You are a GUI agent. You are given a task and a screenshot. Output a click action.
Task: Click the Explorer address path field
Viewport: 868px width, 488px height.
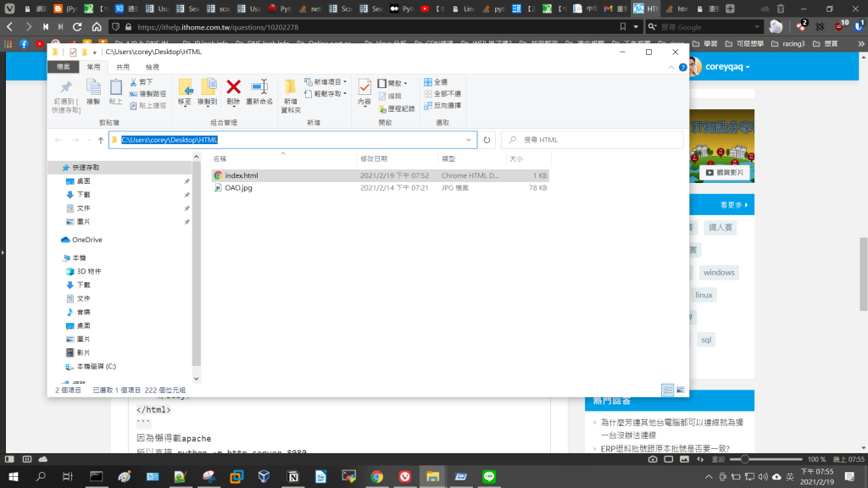(x=292, y=140)
